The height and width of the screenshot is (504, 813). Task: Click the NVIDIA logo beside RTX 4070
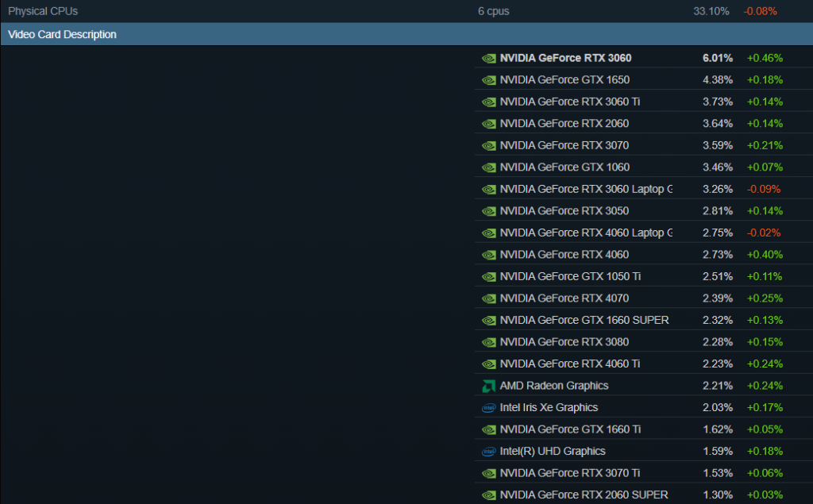(x=488, y=298)
